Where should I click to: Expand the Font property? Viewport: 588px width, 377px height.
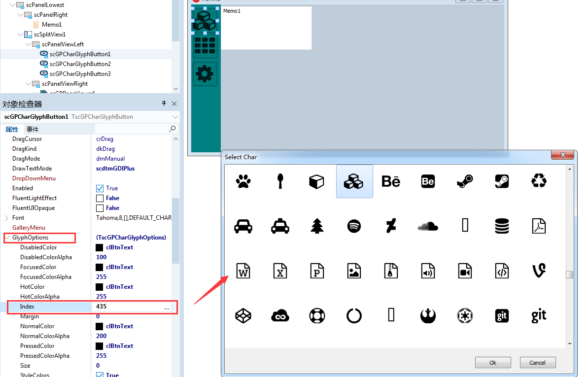pyautogui.click(x=6, y=217)
